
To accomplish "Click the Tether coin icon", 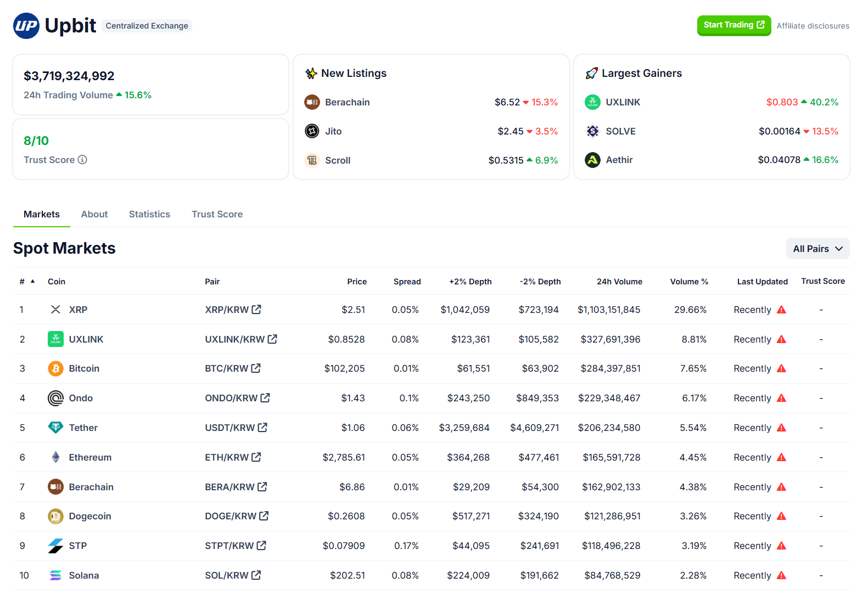I will pyautogui.click(x=55, y=428).
